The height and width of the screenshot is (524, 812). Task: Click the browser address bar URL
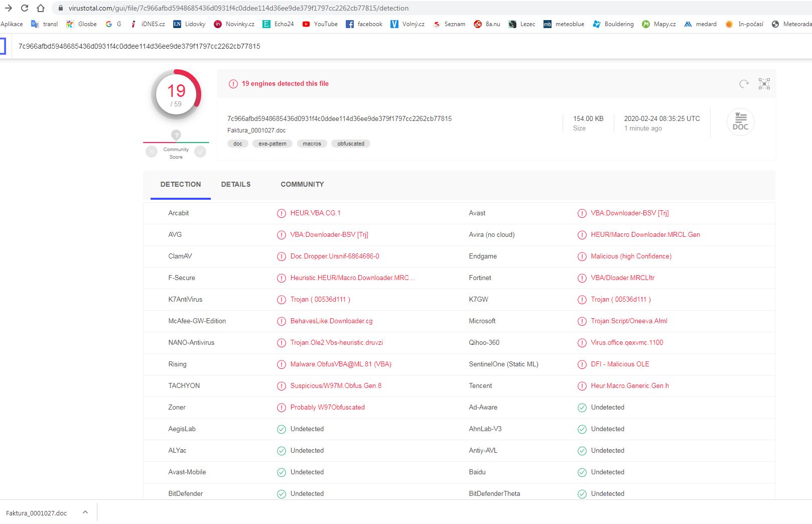[238, 8]
